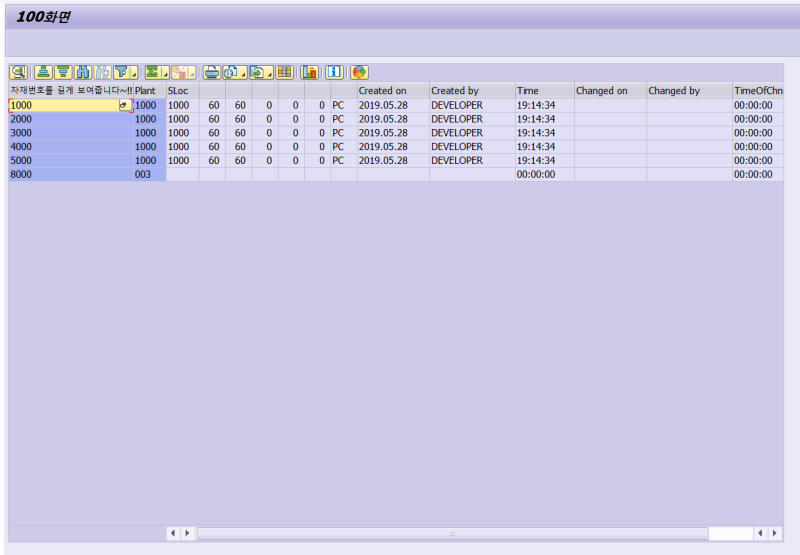Click the Subtotals icon
The image size is (800, 555).
(x=179, y=72)
